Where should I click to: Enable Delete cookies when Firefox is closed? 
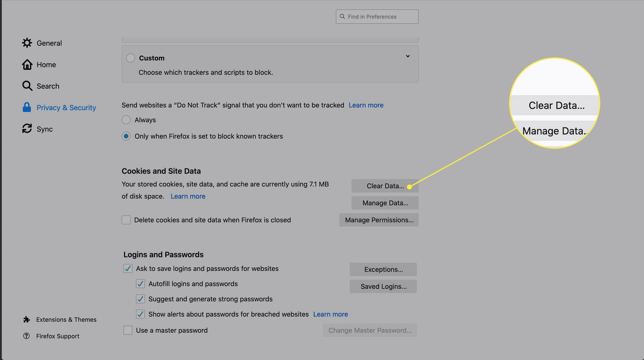pos(126,220)
